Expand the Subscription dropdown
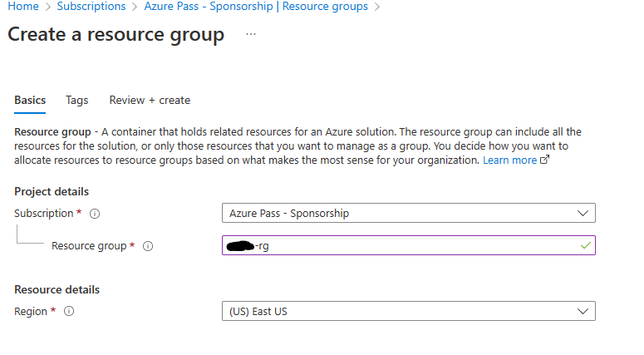Image resolution: width=644 pixels, height=355 pixels. pos(582,213)
